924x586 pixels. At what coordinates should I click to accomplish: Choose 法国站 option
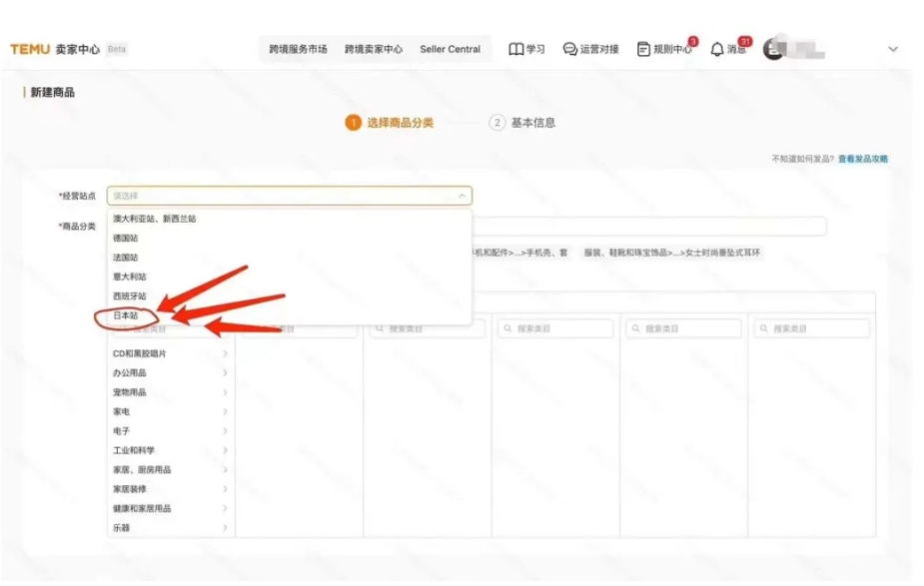click(x=290, y=258)
